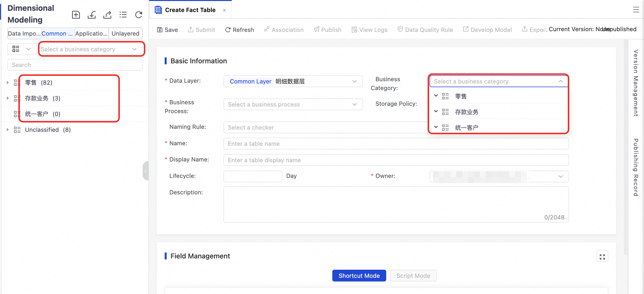Open Association from the toolbar
This screenshot has width=644, height=294.
click(x=284, y=30)
